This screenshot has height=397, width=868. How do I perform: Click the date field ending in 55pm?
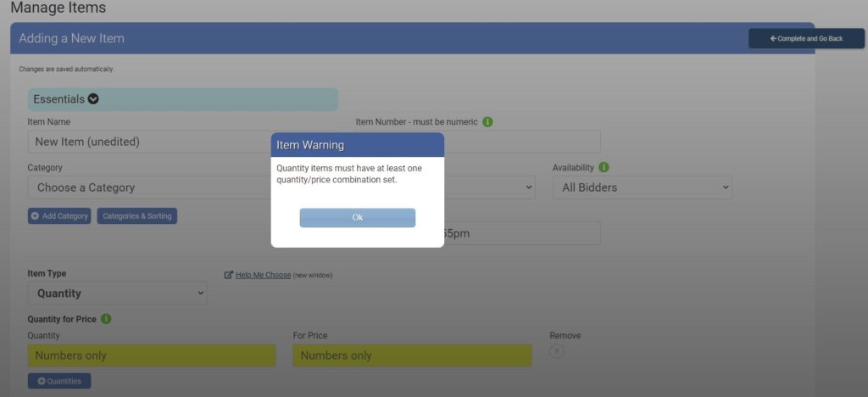coord(521,233)
